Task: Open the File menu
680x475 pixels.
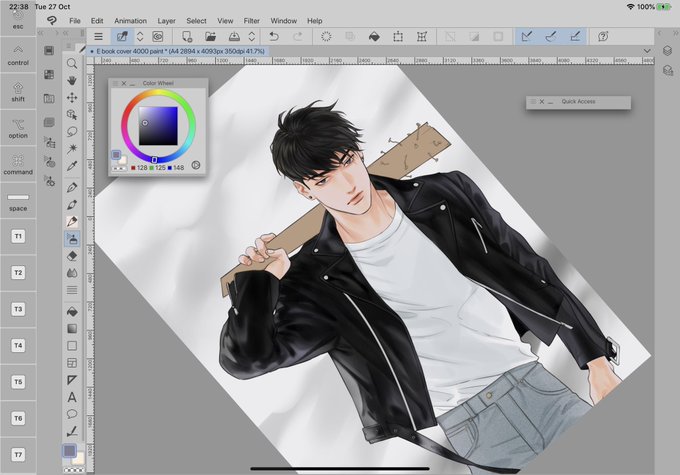Action: pos(75,21)
